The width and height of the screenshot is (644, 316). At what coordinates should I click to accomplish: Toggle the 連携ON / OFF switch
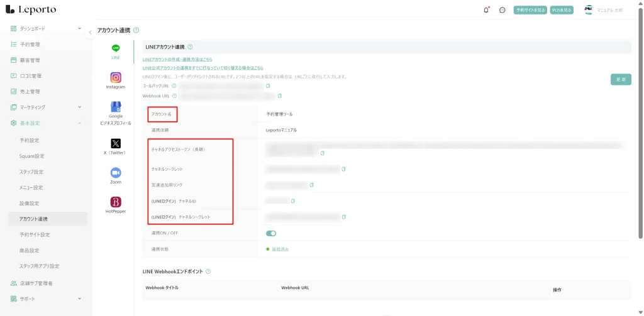[271, 233]
